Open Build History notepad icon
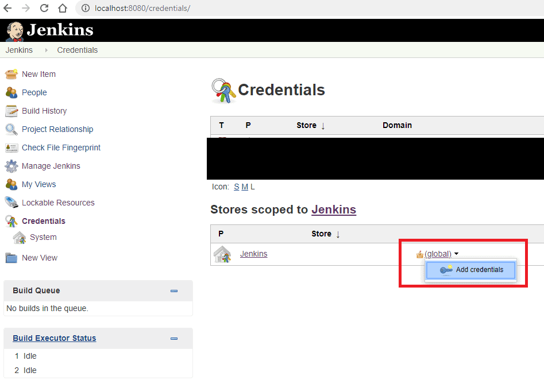The height and width of the screenshot is (392, 544). [11, 111]
